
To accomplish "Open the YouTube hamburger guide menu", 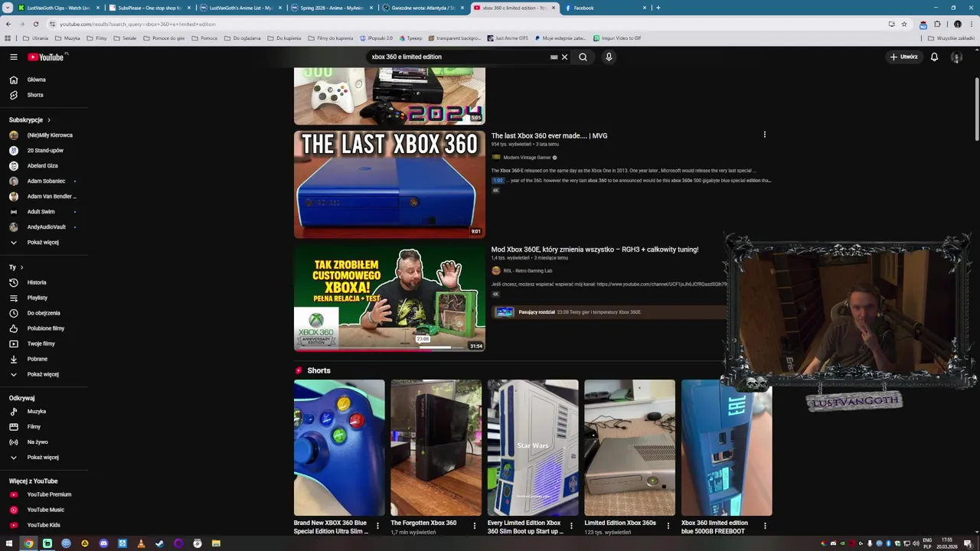I will point(13,57).
